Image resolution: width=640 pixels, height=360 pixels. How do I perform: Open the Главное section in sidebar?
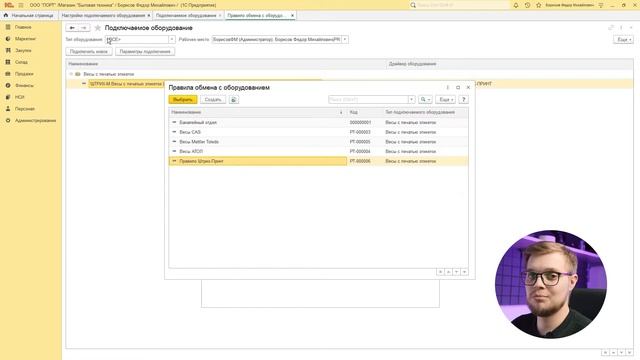coord(23,27)
